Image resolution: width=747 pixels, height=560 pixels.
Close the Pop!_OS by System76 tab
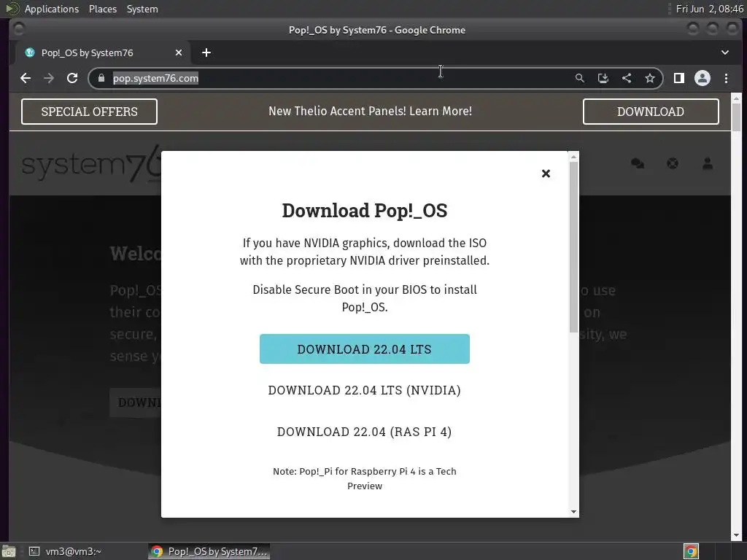[x=179, y=52]
